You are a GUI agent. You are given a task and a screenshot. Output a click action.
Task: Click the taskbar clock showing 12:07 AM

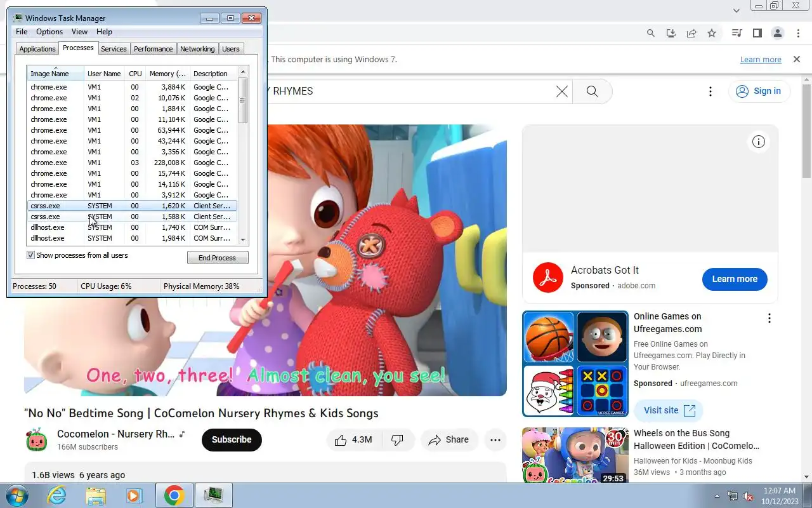pos(780,495)
